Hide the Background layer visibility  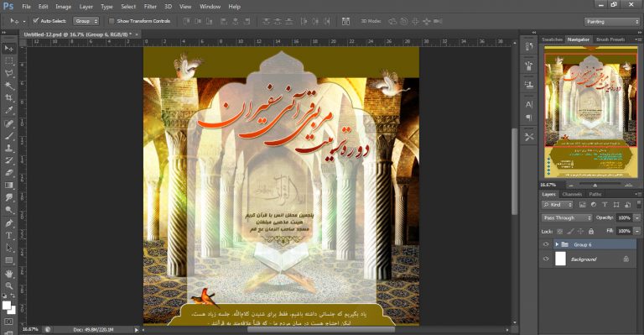[x=546, y=259]
